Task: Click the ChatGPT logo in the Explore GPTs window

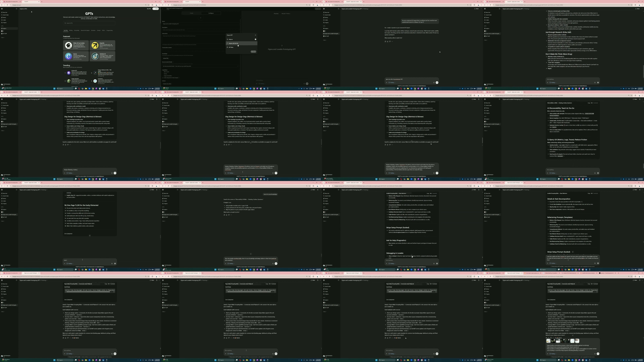Action: pos(2,9)
